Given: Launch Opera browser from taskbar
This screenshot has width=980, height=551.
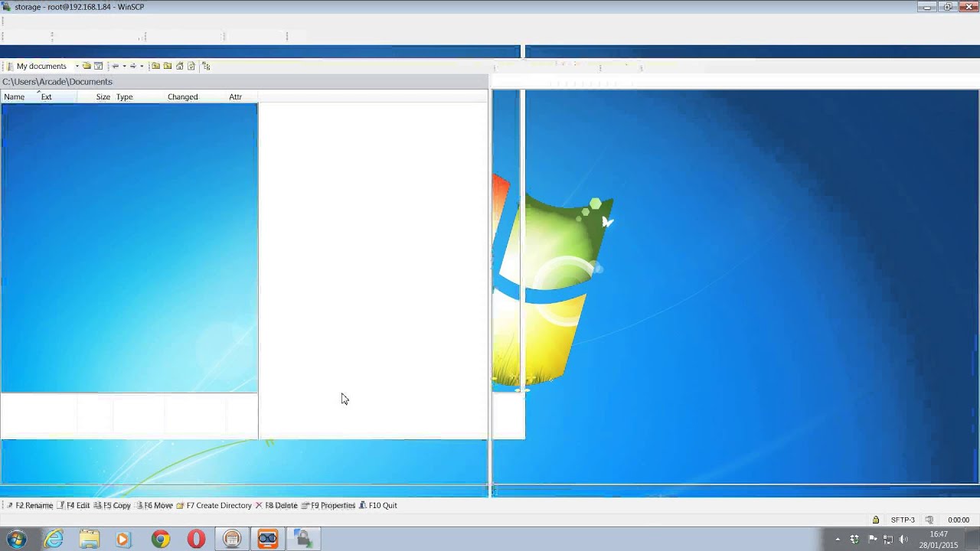Looking at the screenshot, I should [196, 539].
